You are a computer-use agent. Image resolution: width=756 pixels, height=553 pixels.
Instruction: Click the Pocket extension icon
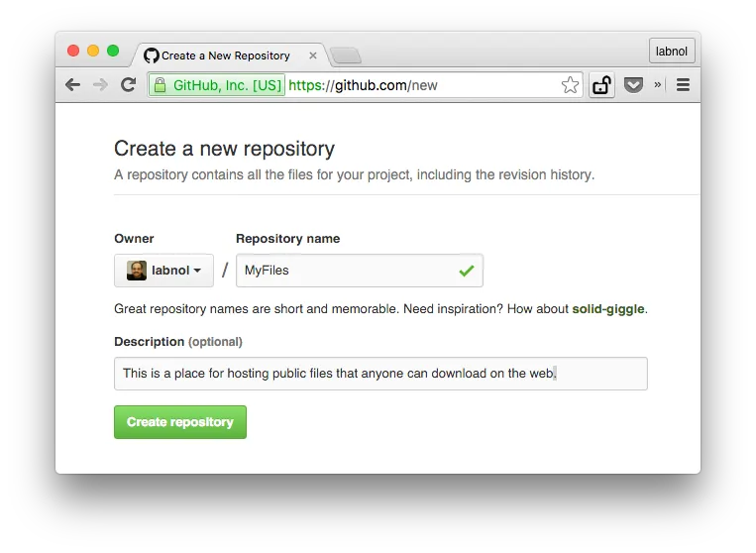[x=633, y=85]
